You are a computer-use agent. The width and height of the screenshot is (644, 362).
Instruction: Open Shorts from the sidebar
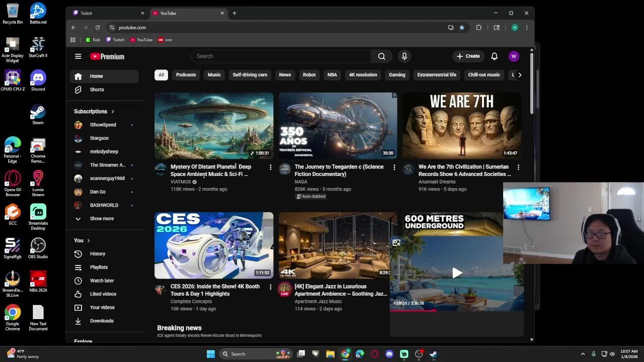point(104,89)
